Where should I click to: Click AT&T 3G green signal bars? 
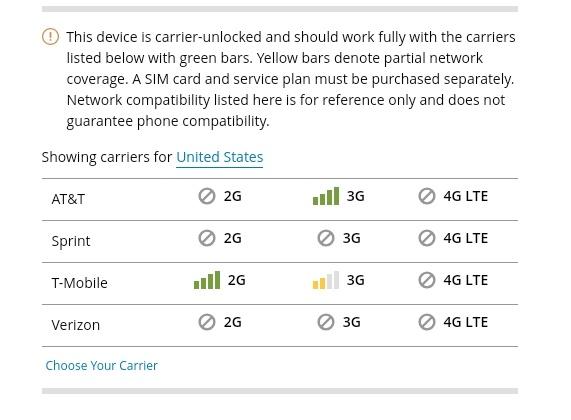(x=326, y=196)
